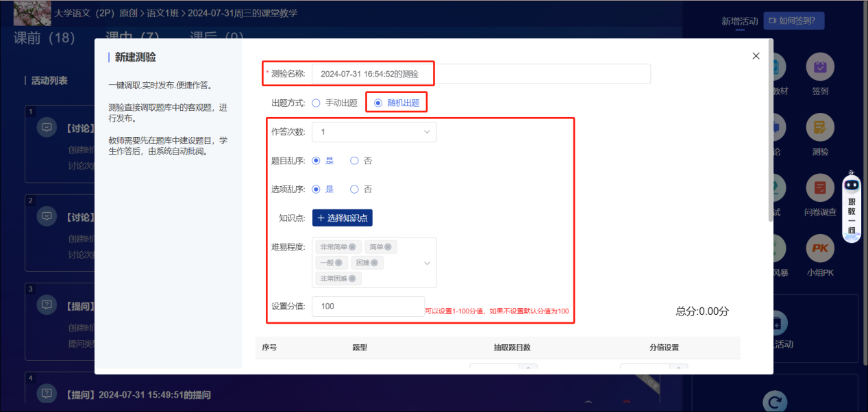Click the 测验名称 input field
Viewport: 868px width, 412px height.
click(x=480, y=74)
